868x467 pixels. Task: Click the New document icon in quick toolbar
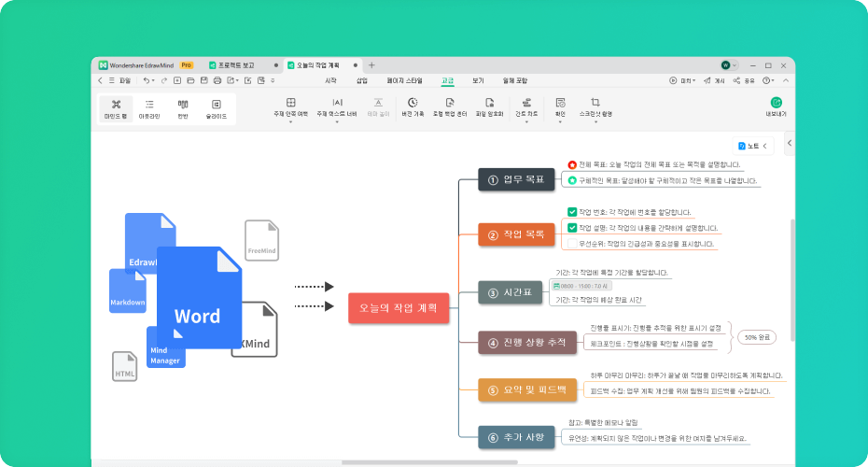point(177,81)
